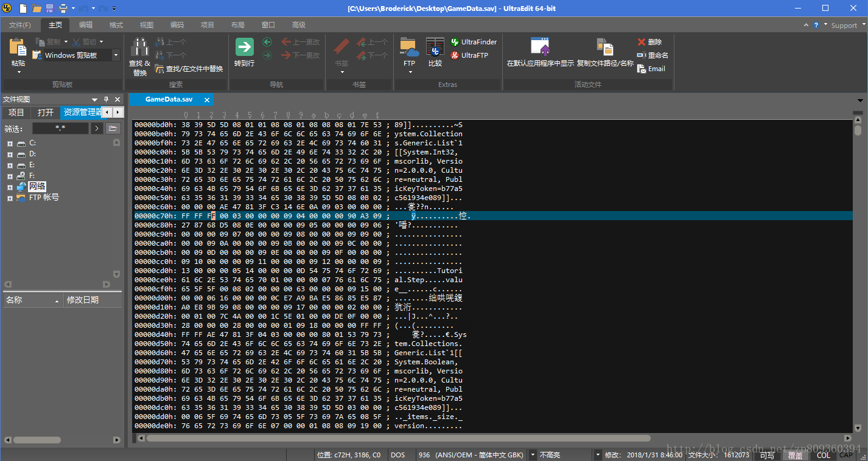868x461 pixels.
Task: Create a new file from the quick toolbar
Action: [x=23, y=9]
